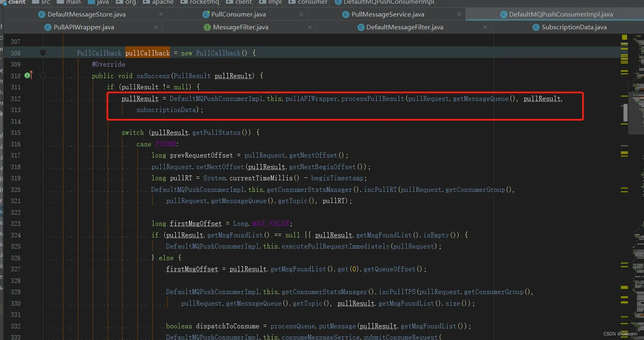Click the putMessage method call

pyautogui.click(x=338, y=326)
